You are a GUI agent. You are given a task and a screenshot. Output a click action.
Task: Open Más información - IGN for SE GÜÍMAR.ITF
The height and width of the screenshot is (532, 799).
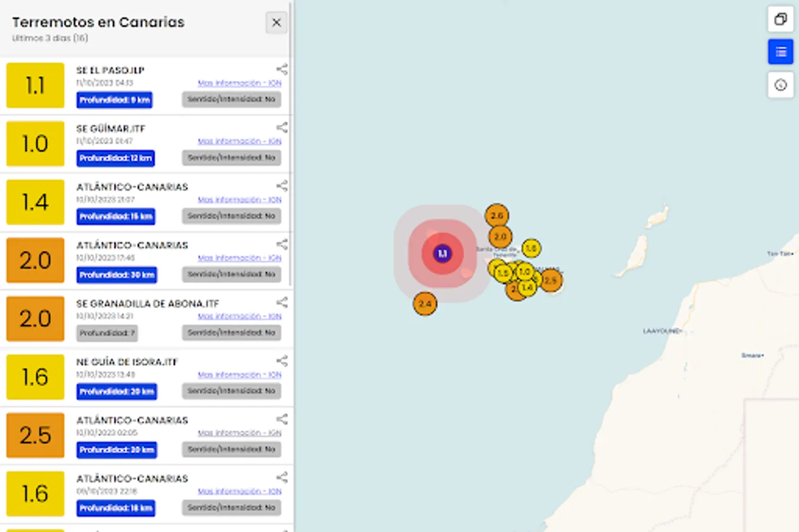click(x=239, y=141)
